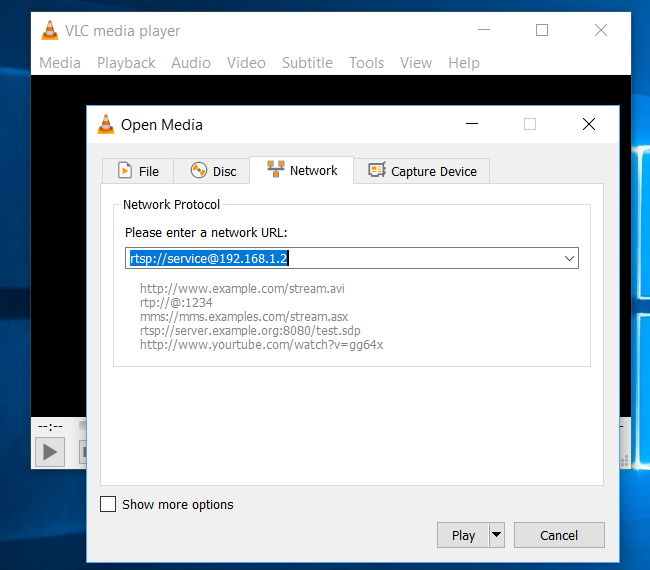Open the Media menu
Image resolution: width=650 pixels, height=570 pixels.
click(60, 62)
